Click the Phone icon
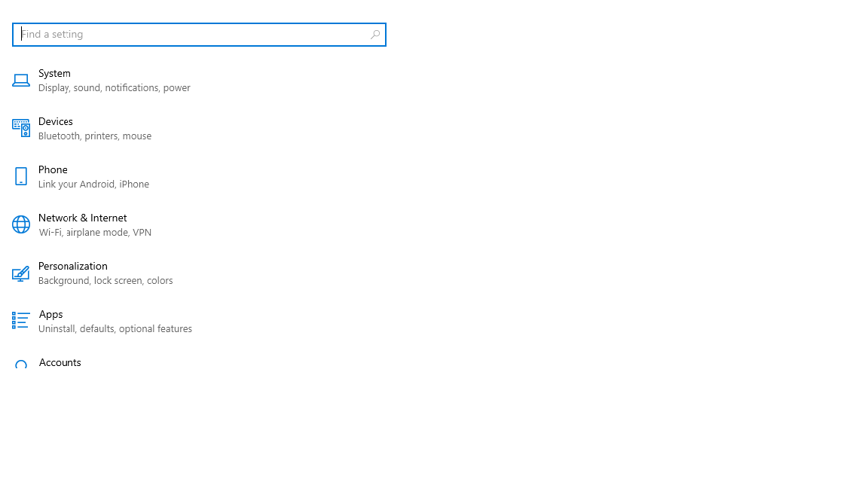 pos(21,176)
